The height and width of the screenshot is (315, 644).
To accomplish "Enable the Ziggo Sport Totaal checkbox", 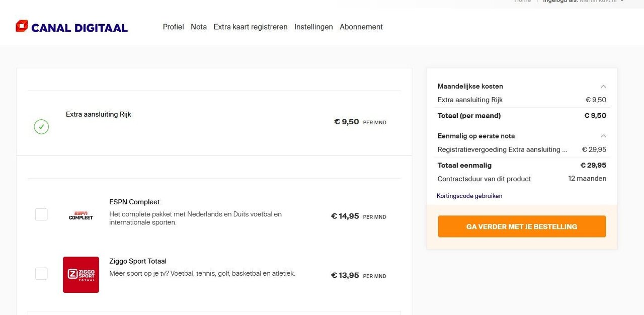I will pyautogui.click(x=41, y=274).
